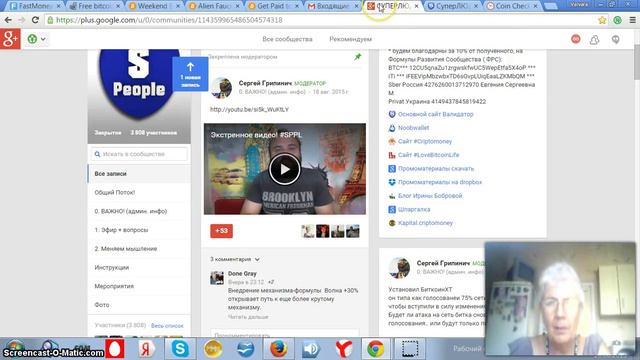The image size is (640, 360).
Task: Select Все записи category
Action: (139, 173)
